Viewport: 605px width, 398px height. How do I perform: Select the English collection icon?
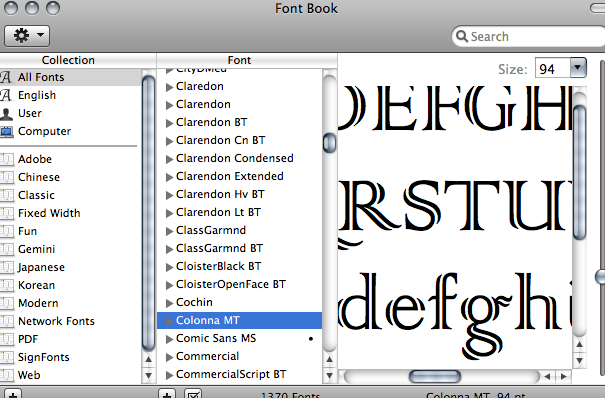pyautogui.click(x=6, y=95)
